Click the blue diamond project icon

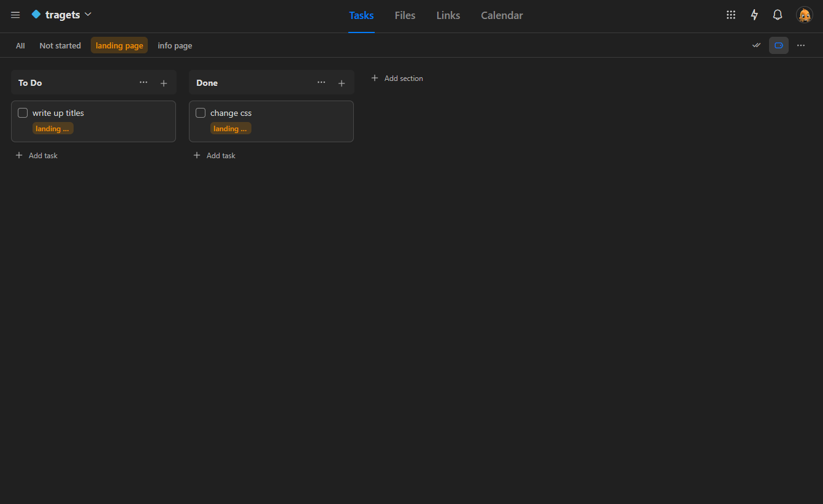(36, 14)
